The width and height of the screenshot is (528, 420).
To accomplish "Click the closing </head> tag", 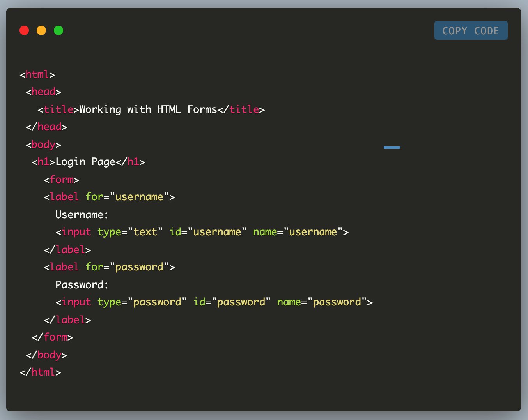I will pos(46,127).
